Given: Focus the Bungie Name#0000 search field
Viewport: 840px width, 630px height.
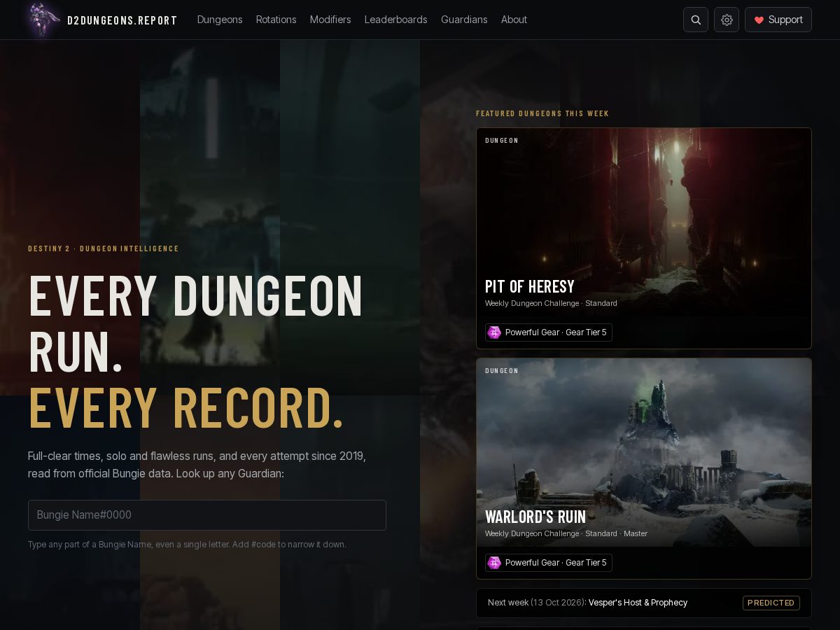Looking at the screenshot, I should (207, 515).
